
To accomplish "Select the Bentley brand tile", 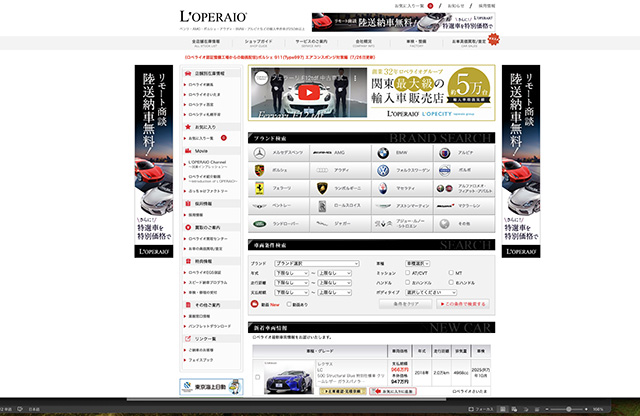I will click(279, 206).
